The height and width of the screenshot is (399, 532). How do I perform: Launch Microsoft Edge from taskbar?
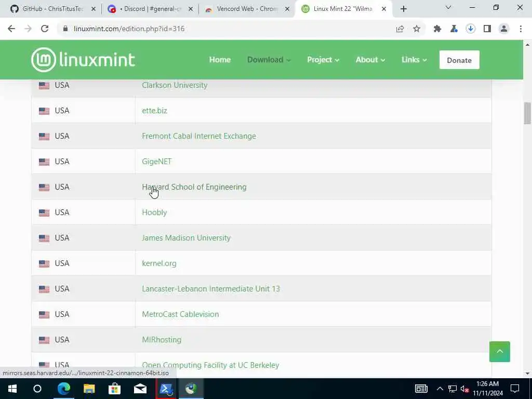tap(63, 389)
